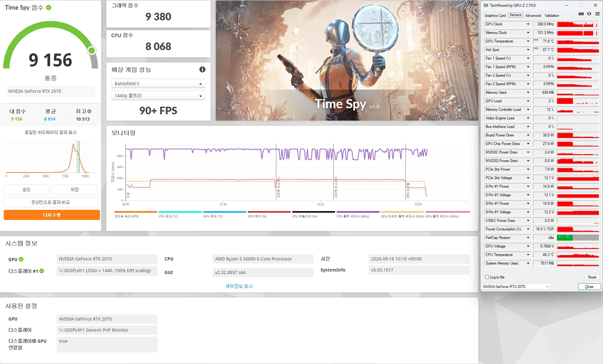Click green checkmark next to Time Spy score
Screen dimensions: 603x364
tap(49, 7)
